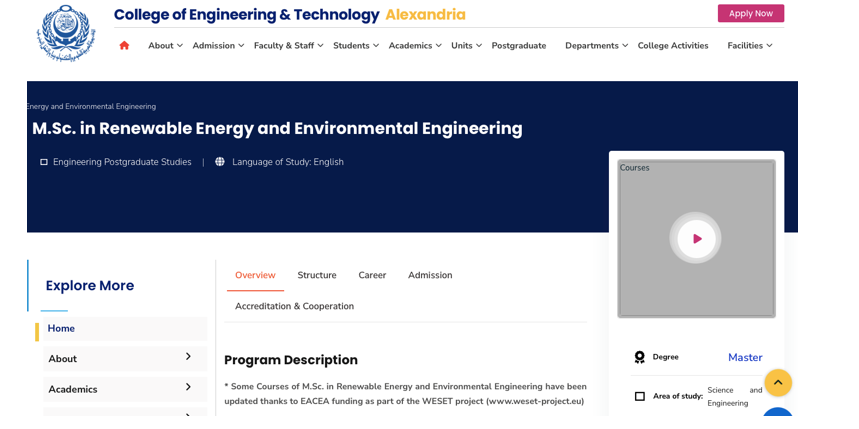This screenshot has width=859, height=429.
Task: Click the blue chat bubble icon
Action: click(x=778, y=419)
